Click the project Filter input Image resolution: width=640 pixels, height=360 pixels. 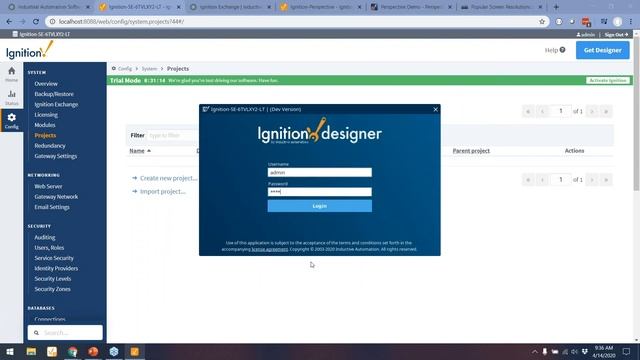click(173, 135)
